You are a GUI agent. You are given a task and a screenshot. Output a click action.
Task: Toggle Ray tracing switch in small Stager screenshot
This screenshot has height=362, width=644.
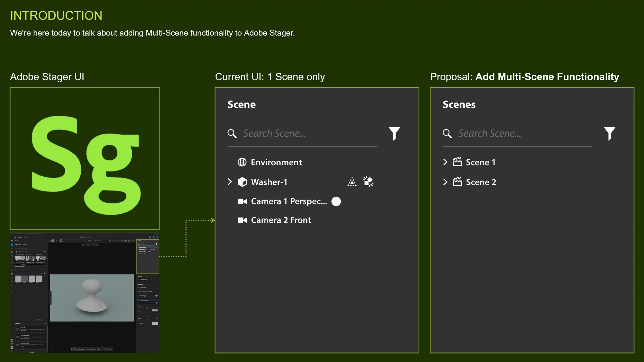[126, 241]
